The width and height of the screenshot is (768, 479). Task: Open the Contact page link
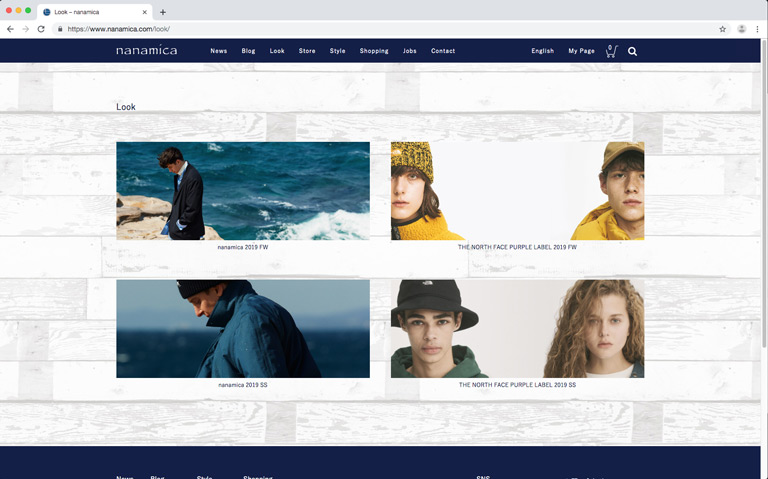tap(443, 51)
